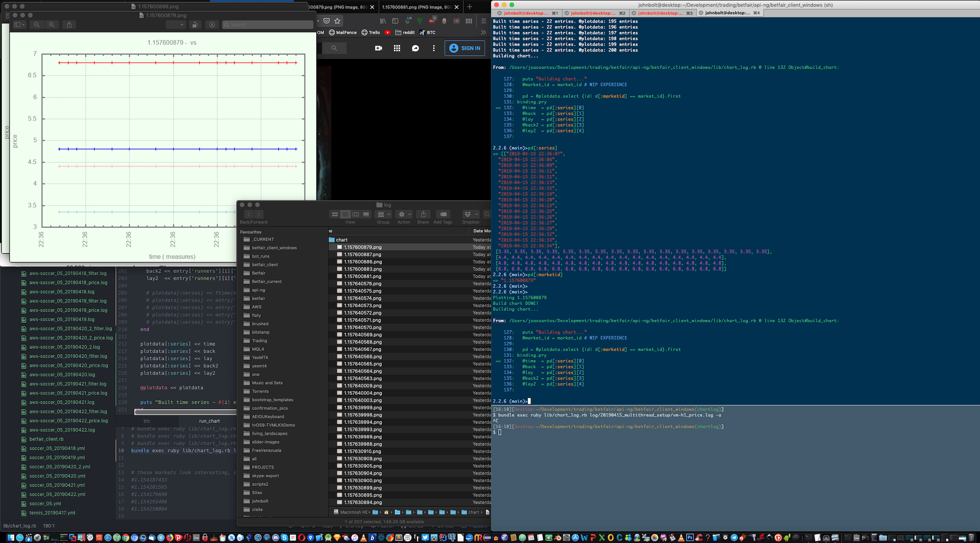Click the Finder Share toolbar button
Image resolution: width=980 pixels, height=543 pixels.
pos(423,214)
